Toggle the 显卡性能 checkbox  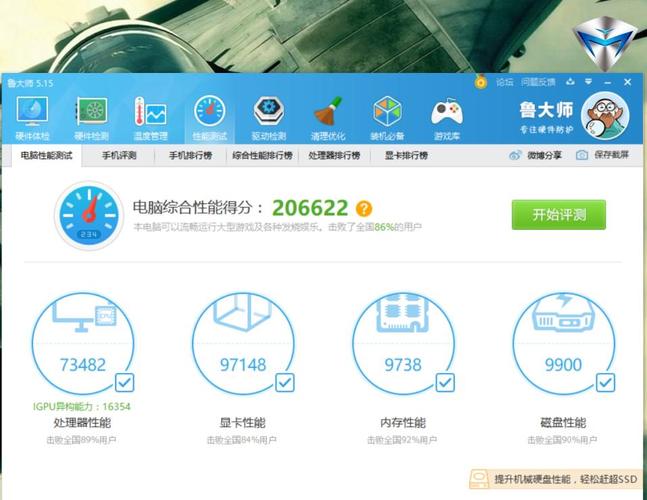tap(285, 383)
